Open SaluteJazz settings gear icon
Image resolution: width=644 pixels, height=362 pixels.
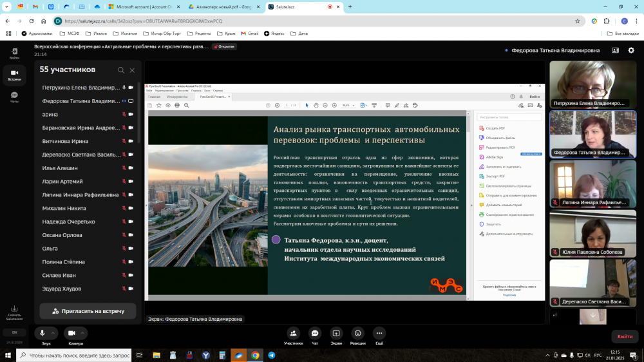click(x=630, y=50)
